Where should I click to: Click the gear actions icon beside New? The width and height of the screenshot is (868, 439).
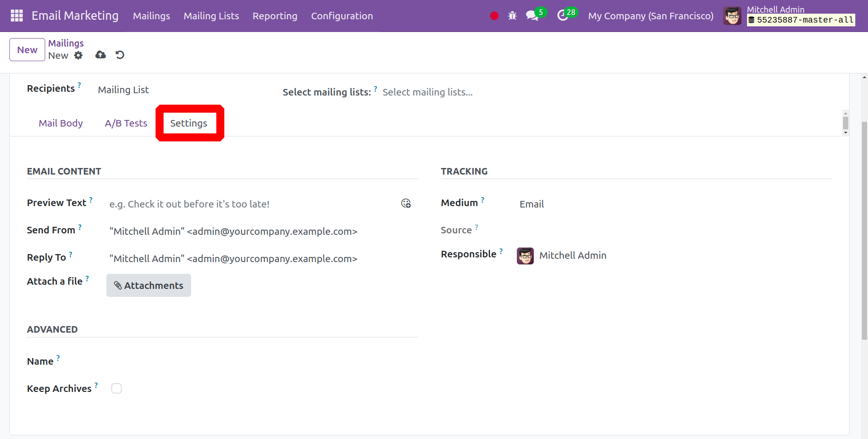pyautogui.click(x=78, y=56)
